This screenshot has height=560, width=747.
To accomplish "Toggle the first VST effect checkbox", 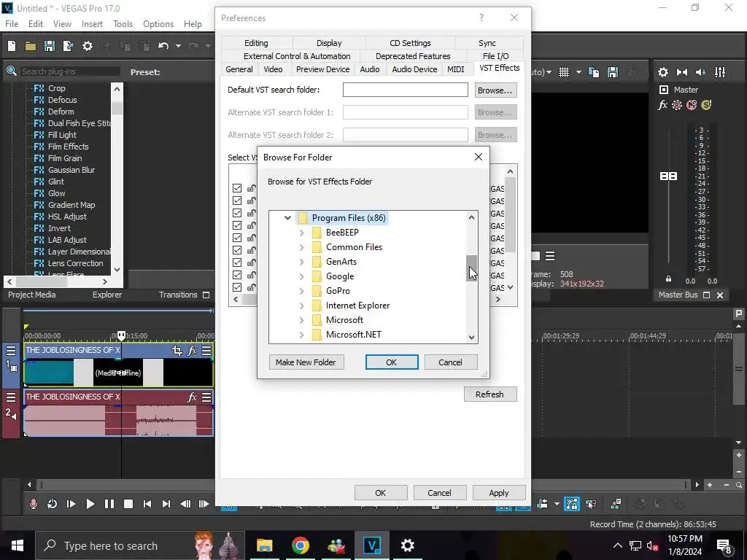I will (x=237, y=188).
